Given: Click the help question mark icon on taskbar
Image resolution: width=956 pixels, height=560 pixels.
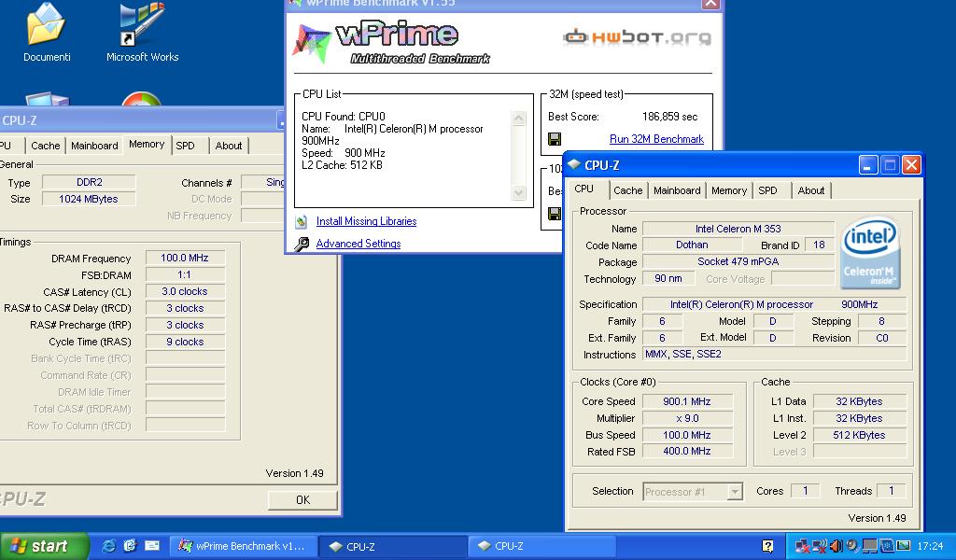Looking at the screenshot, I should point(768,546).
